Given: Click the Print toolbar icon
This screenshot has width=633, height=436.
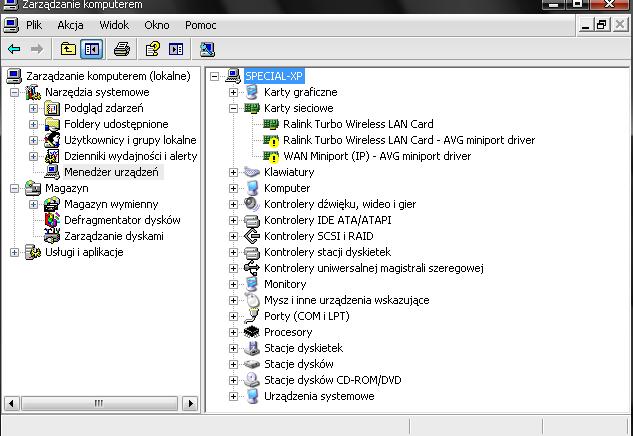Looking at the screenshot, I should coord(122,49).
